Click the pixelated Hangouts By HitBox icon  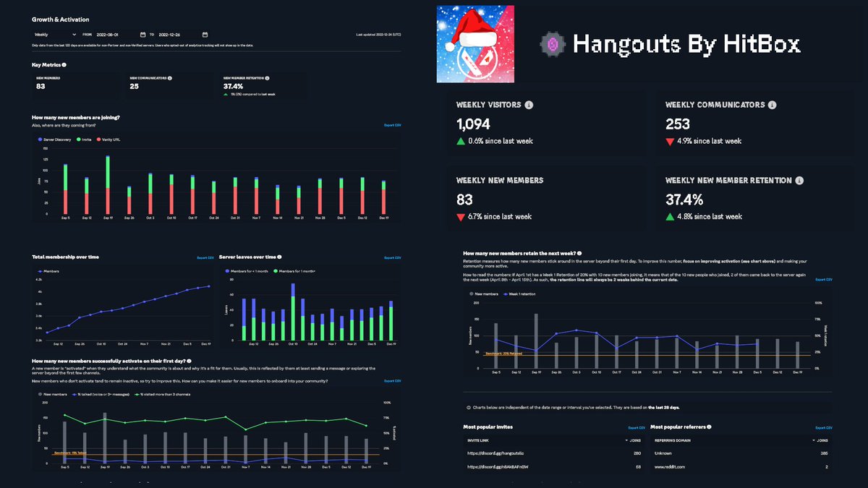click(x=553, y=43)
